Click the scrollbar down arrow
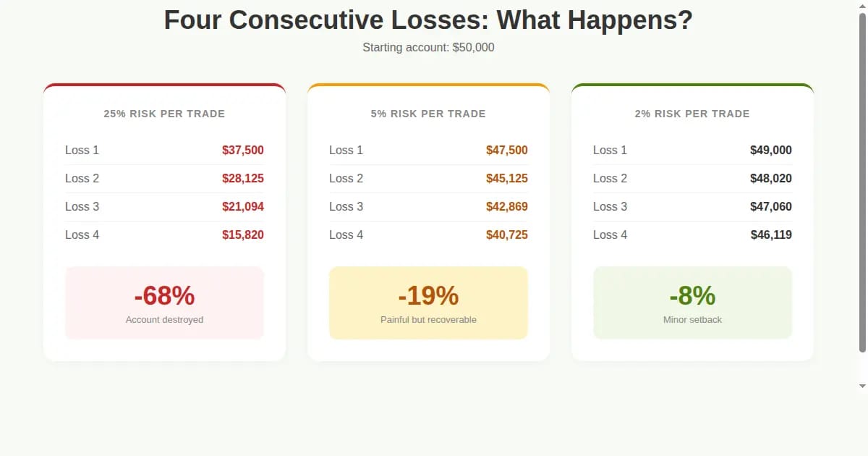868x456 pixels. 862,386
